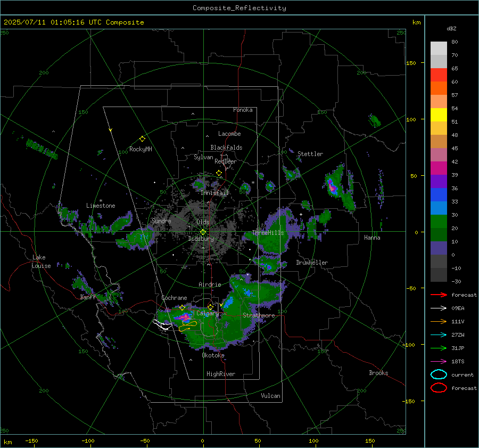Select the Sylvan label
This screenshot has height=448, width=479.
click(203, 157)
